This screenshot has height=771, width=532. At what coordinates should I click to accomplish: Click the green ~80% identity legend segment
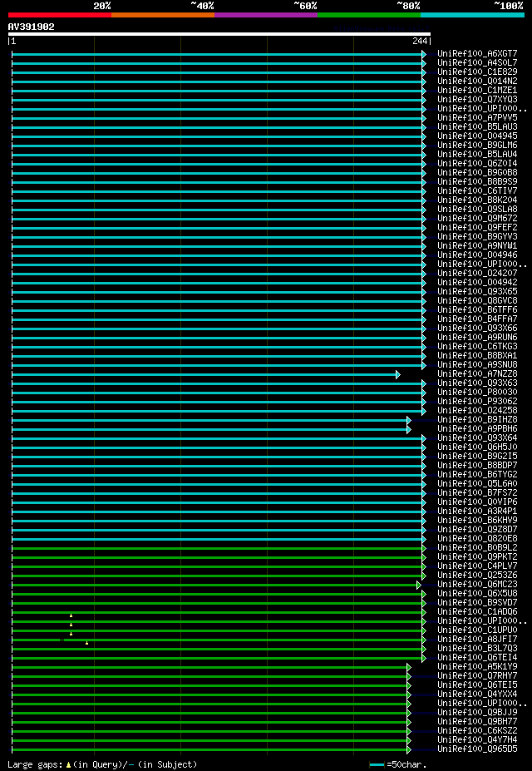pos(369,15)
